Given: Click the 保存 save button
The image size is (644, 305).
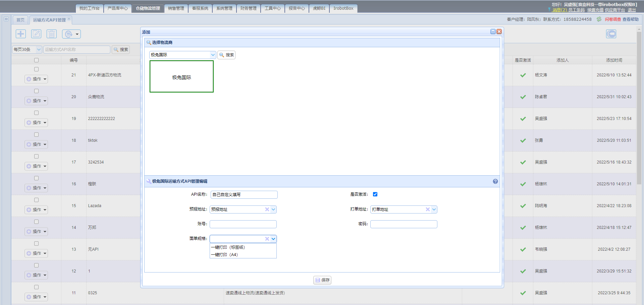Looking at the screenshot, I should [x=322, y=280].
